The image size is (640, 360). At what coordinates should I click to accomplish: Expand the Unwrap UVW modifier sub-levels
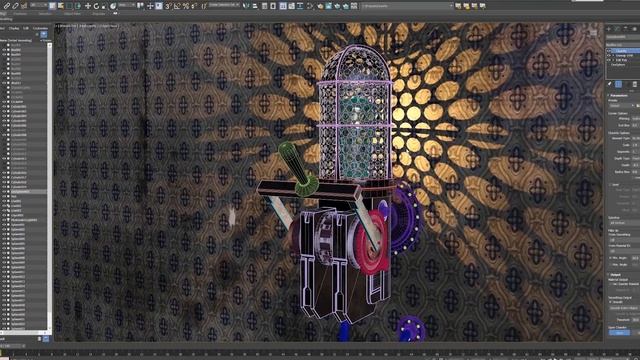pos(613,56)
